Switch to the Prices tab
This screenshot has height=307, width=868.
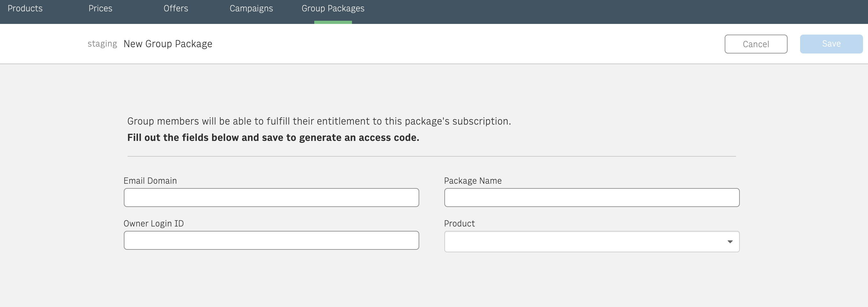pos(100,8)
